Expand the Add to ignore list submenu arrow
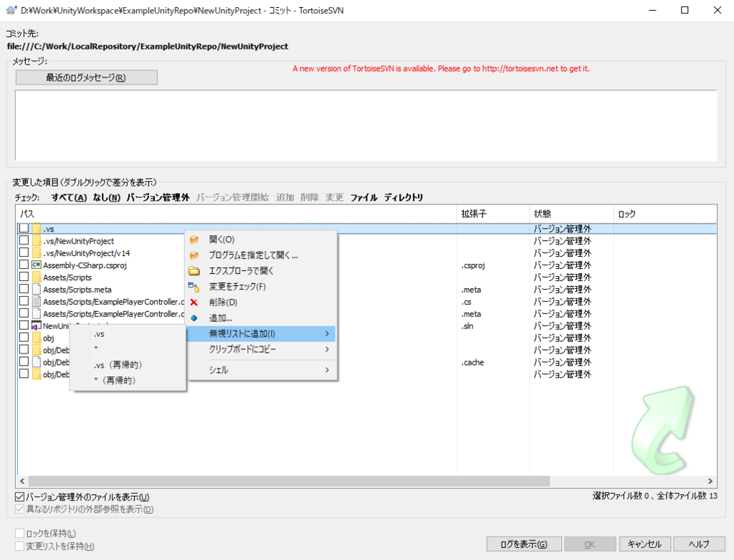 coord(327,334)
